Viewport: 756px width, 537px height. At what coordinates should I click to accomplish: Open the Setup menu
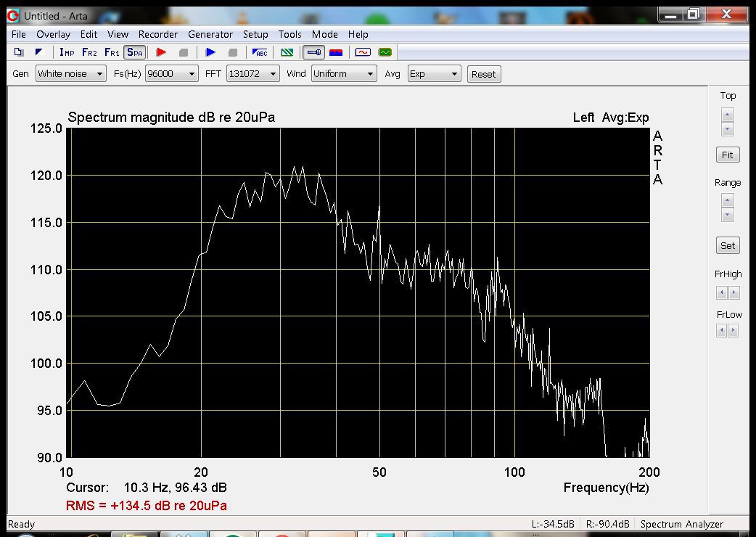[255, 34]
